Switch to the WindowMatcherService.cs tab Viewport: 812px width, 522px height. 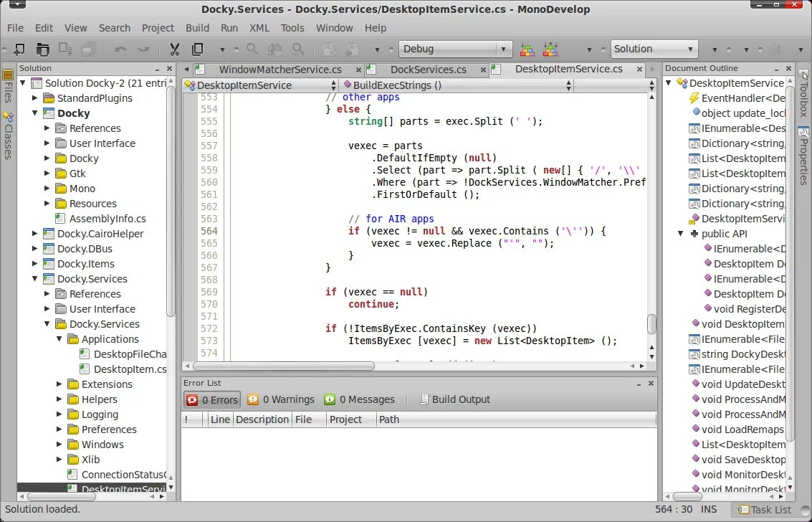coord(280,70)
